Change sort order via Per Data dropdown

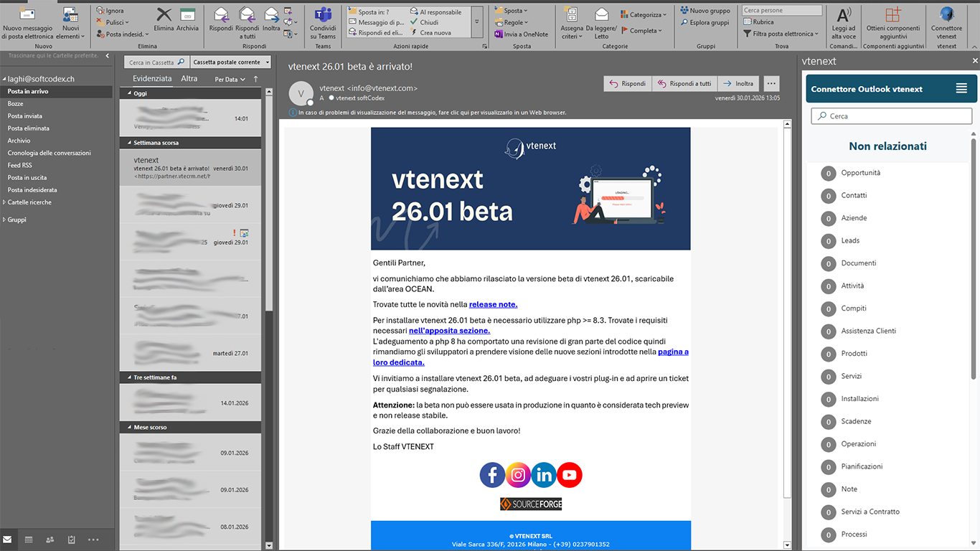pyautogui.click(x=230, y=80)
